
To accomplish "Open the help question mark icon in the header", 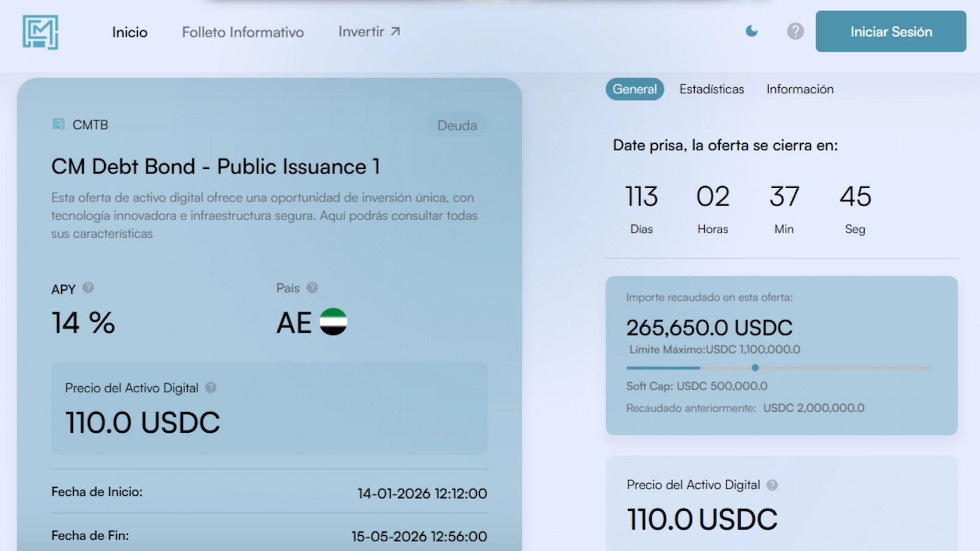I will coord(795,32).
